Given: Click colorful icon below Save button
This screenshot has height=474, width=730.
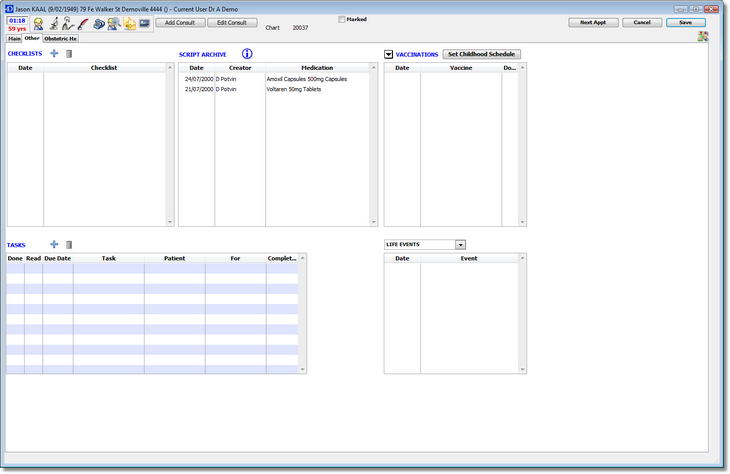Looking at the screenshot, I should 703,36.
